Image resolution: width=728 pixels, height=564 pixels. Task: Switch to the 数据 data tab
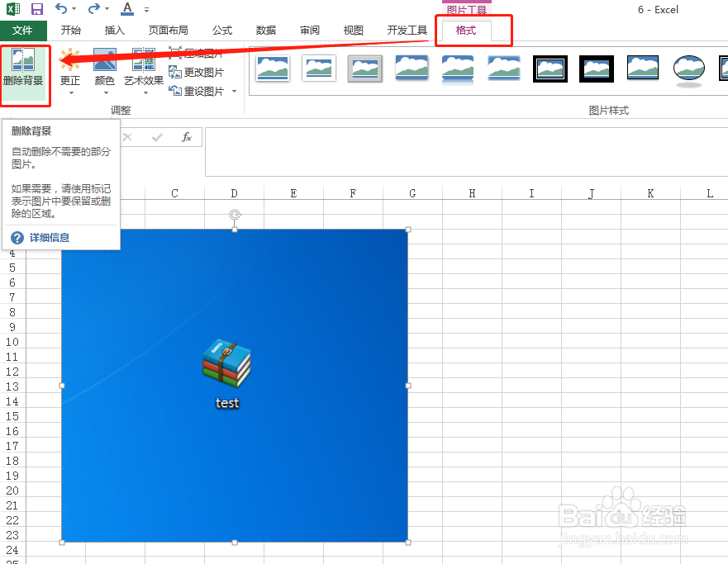[x=266, y=31]
